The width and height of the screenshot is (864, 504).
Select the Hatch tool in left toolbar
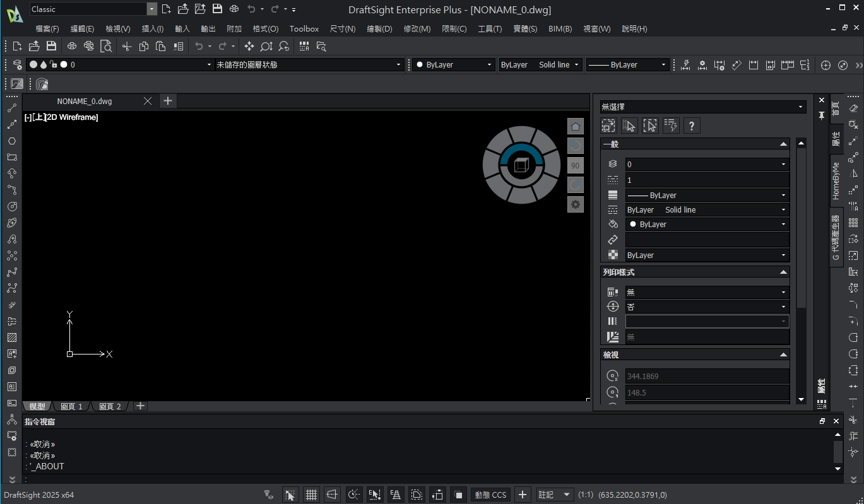point(12,337)
